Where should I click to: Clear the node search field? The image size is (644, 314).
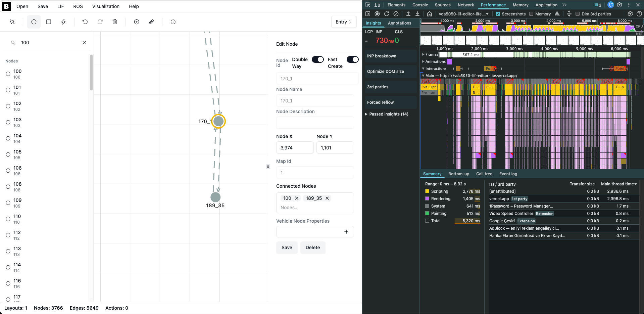84,43
